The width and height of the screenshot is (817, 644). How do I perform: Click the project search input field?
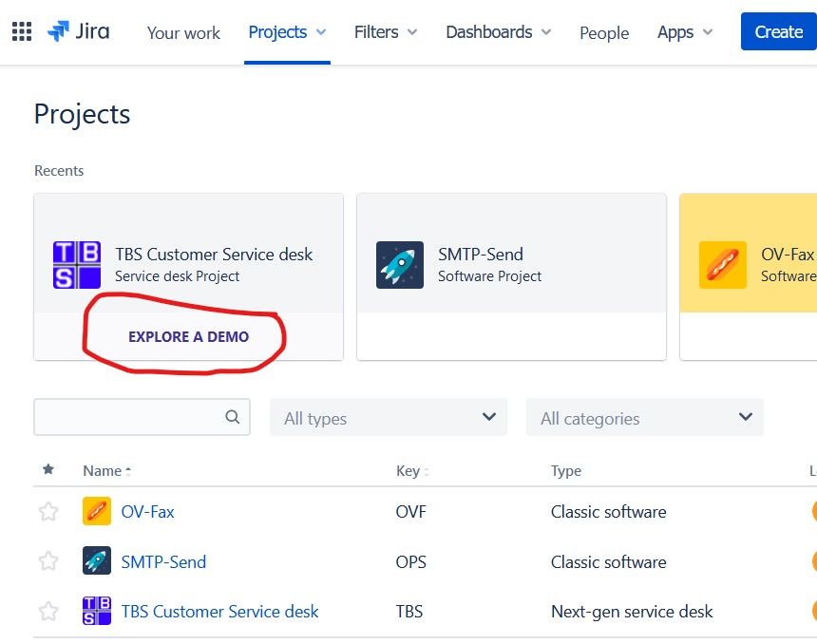(x=142, y=417)
